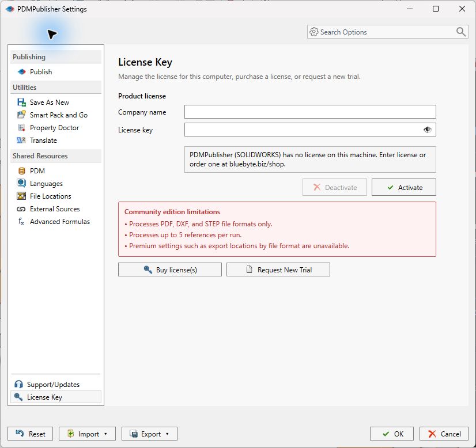476x448 pixels.
Task: Click the PDM database icon
Action: pos(21,171)
